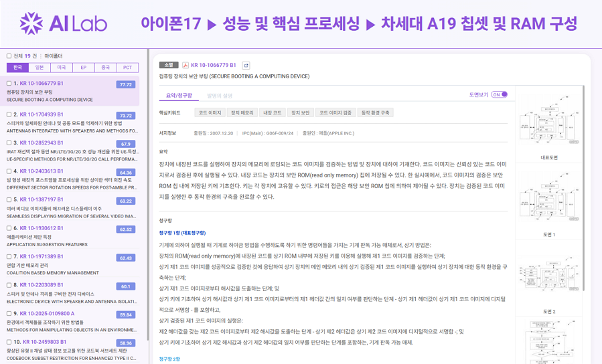Switch to the 요약/청구항 tab
Image resolution: width=602 pixels, height=364 pixels.
179,96
